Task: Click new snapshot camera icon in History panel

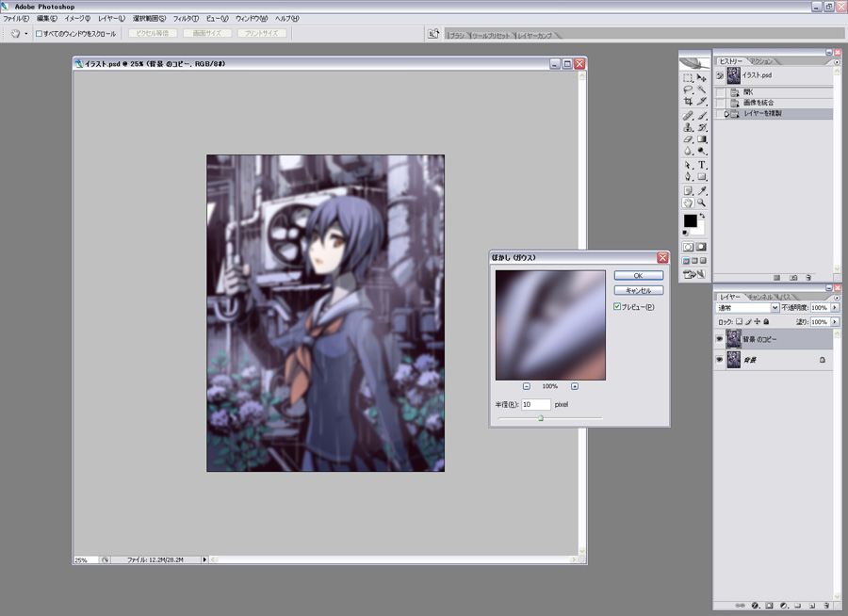Action: pos(793,278)
